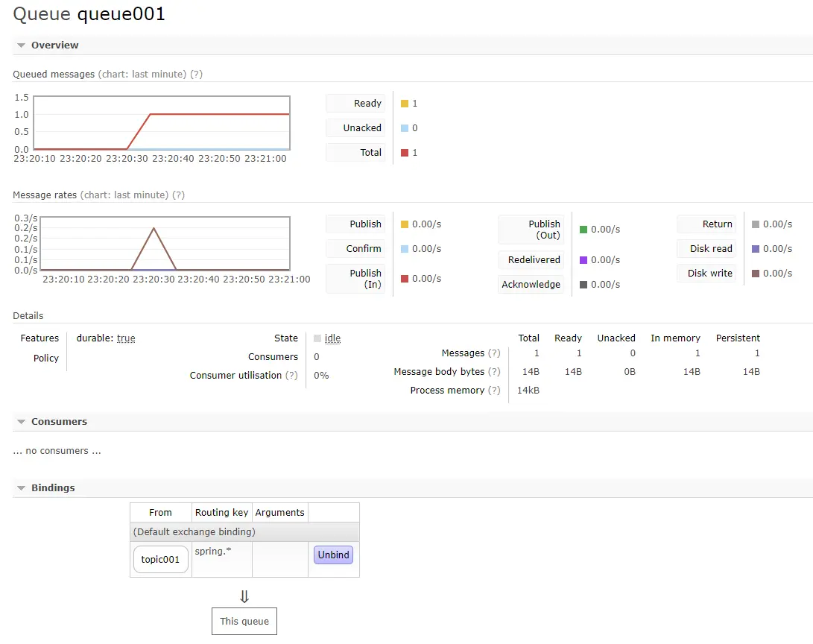
Task: Toggle the Disk read rate series
Action: click(x=706, y=248)
